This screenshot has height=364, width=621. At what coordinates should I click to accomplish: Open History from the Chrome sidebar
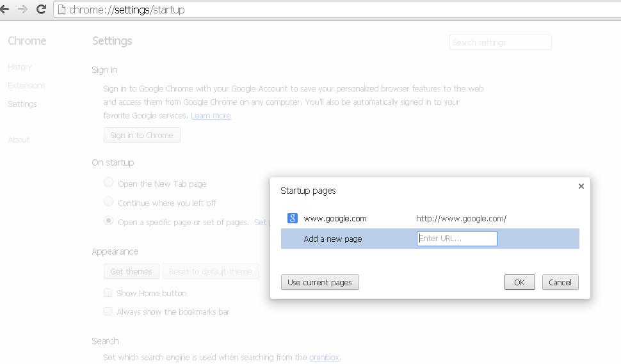click(19, 67)
